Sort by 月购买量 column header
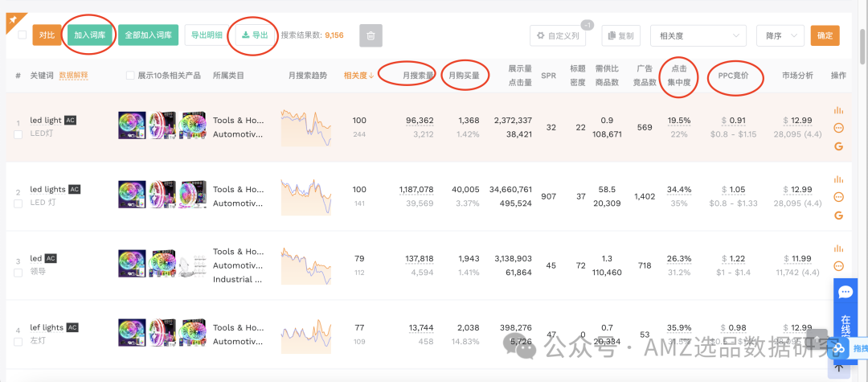 tap(464, 76)
